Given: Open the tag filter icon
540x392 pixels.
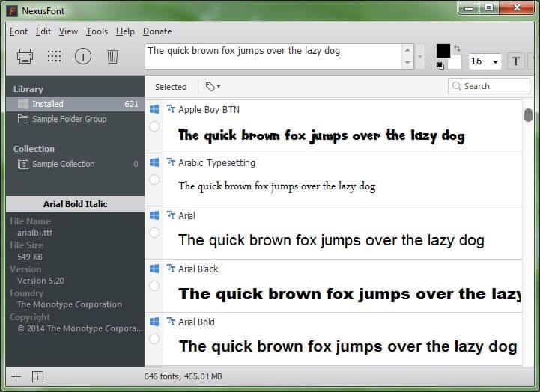Looking at the screenshot, I should click(x=210, y=87).
